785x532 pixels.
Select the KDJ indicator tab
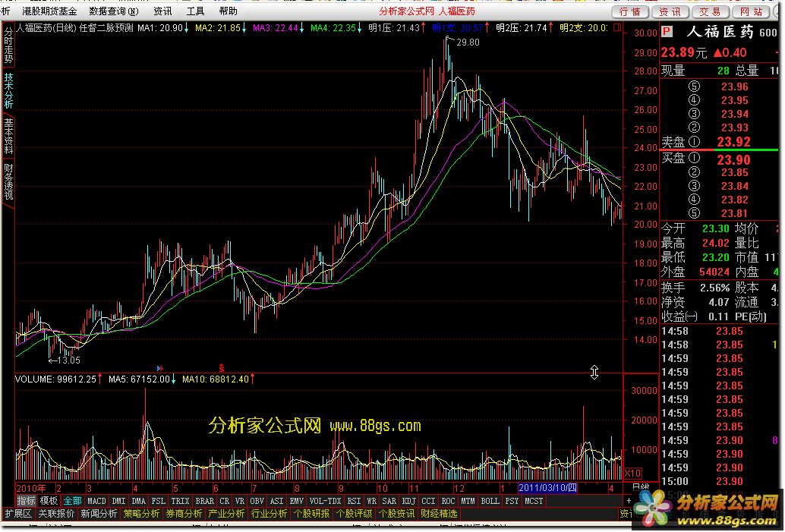point(408,500)
